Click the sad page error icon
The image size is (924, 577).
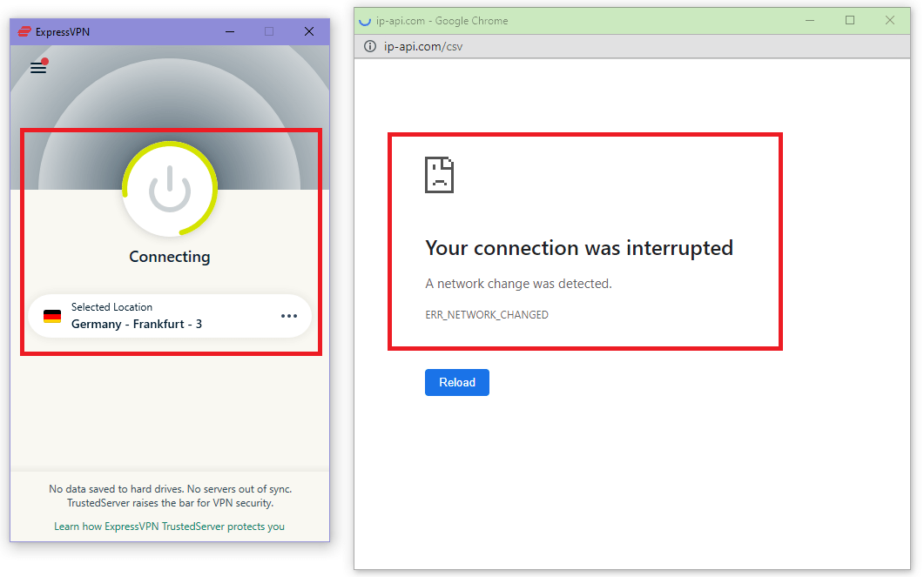[x=439, y=175]
